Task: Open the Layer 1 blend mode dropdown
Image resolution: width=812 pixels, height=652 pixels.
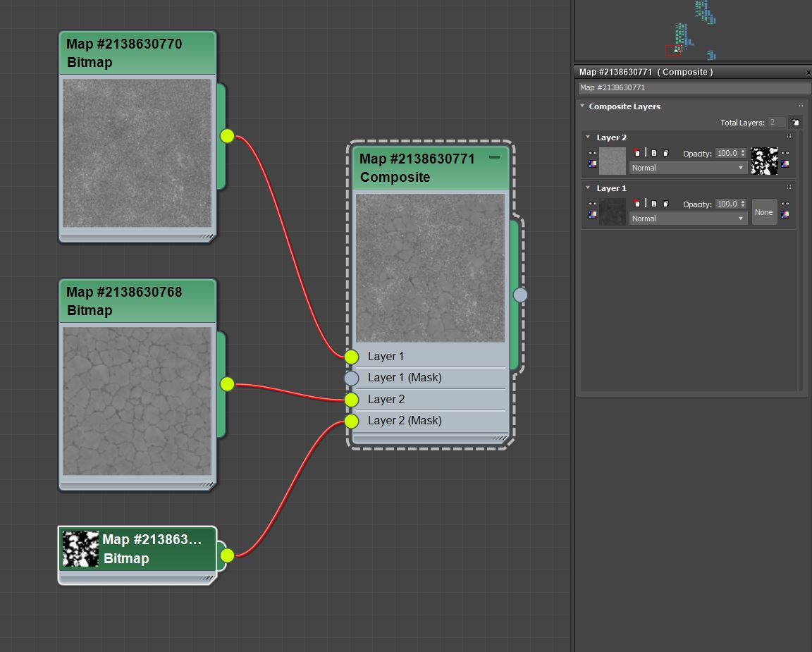Action: 687,219
